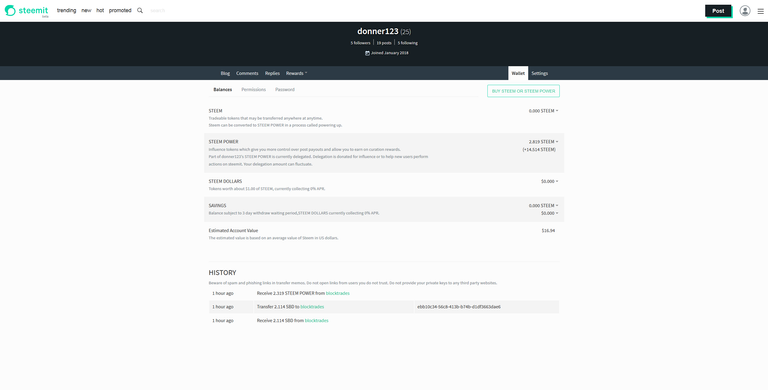Image resolution: width=768 pixels, height=390 pixels.
Task: Click the Steemit logo
Action: point(26,11)
